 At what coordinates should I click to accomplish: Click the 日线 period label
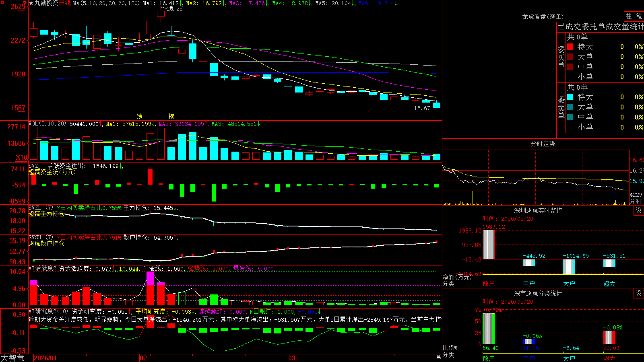(65, 3)
